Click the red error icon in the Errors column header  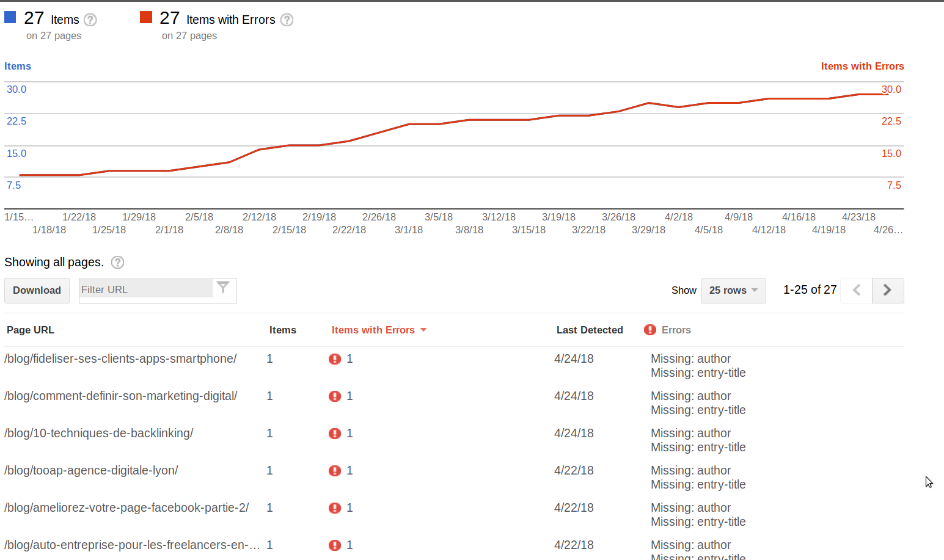(x=649, y=330)
